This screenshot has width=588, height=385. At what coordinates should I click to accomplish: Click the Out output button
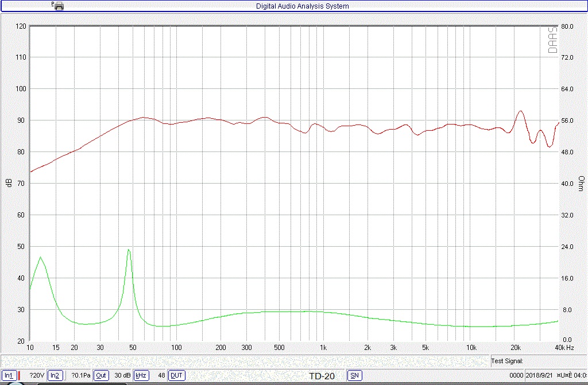(x=101, y=376)
